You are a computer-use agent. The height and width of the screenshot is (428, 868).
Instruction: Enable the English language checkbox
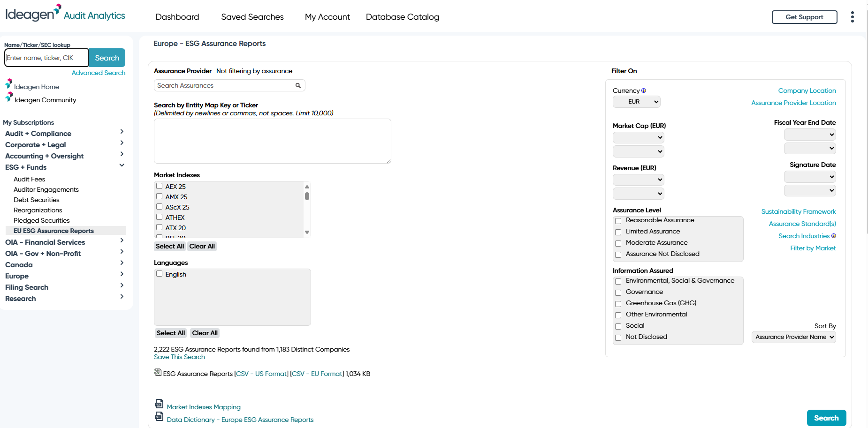[x=160, y=274]
